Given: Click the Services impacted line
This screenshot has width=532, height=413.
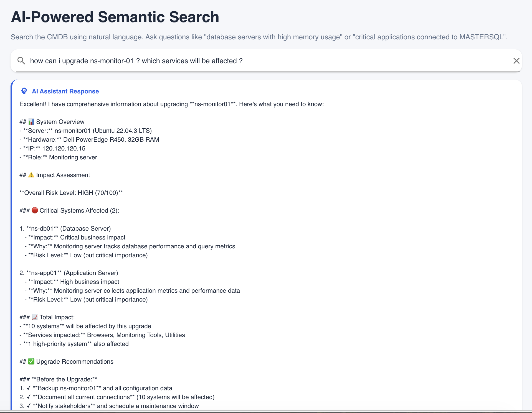Looking at the screenshot, I should 102,335.
